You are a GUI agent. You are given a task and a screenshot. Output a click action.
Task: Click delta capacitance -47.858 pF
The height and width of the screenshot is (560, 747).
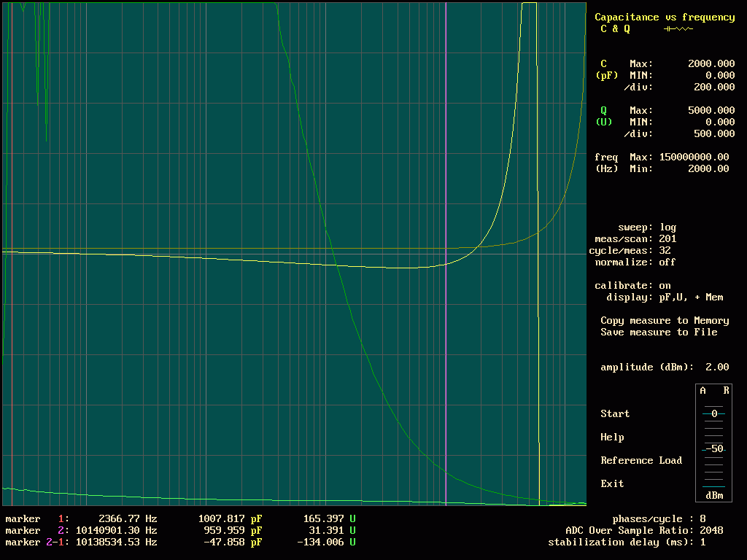tap(233, 542)
